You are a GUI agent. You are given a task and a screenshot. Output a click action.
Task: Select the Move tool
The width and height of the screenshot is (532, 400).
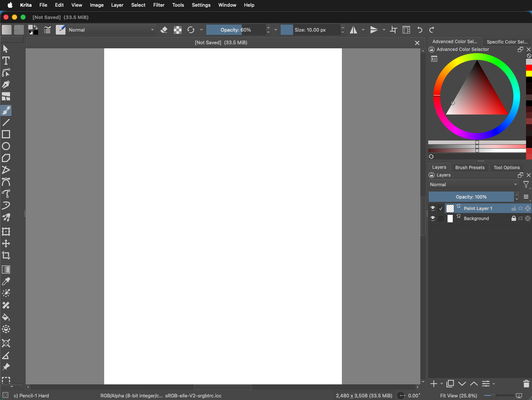point(6,243)
